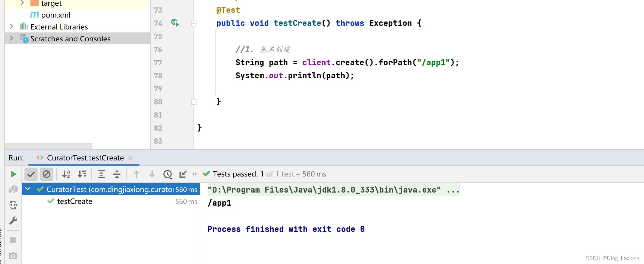Toggle Show Passed tests checkmark button

(x=31, y=174)
